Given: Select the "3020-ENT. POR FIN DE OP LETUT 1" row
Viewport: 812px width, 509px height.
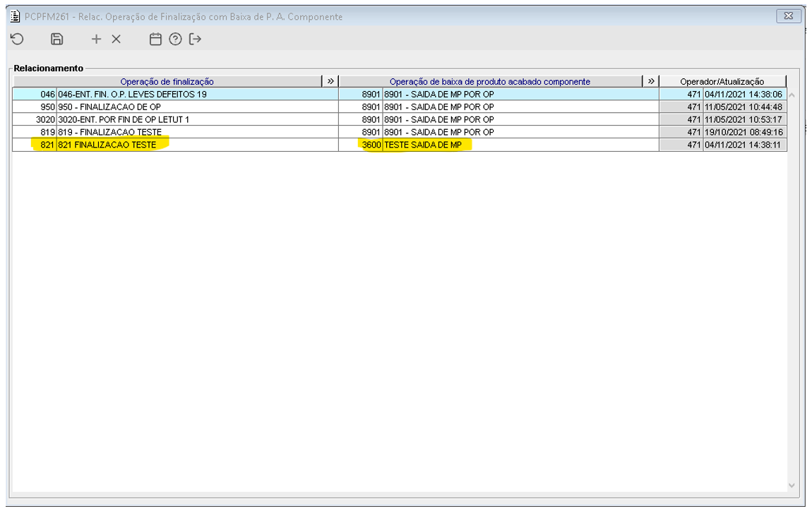Looking at the screenshot, I should (123, 119).
